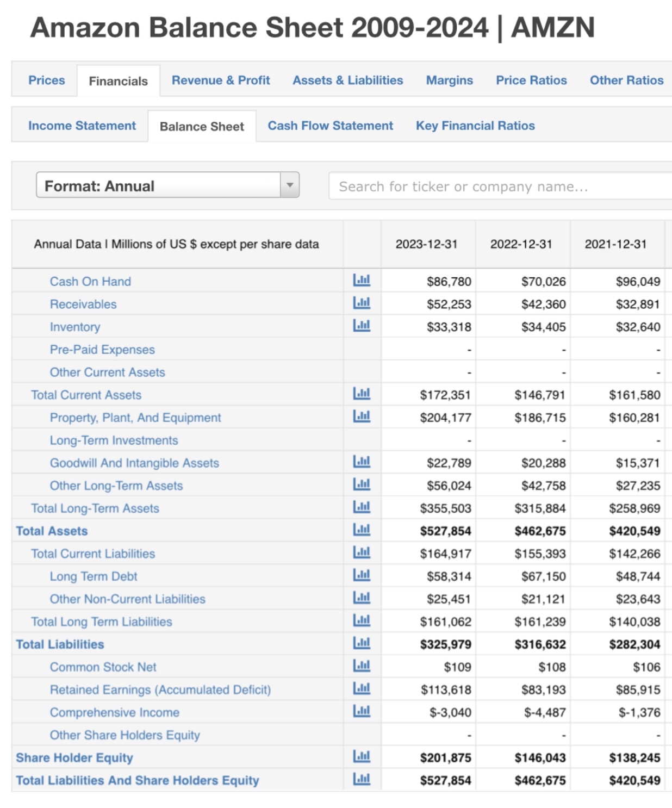Open chart icon for Comprehensive Income
672x808 pixels.
pos(362,711)
